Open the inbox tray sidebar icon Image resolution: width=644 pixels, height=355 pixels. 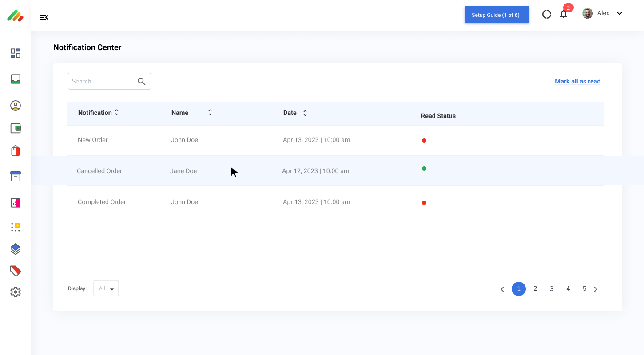tap(16, 79)
